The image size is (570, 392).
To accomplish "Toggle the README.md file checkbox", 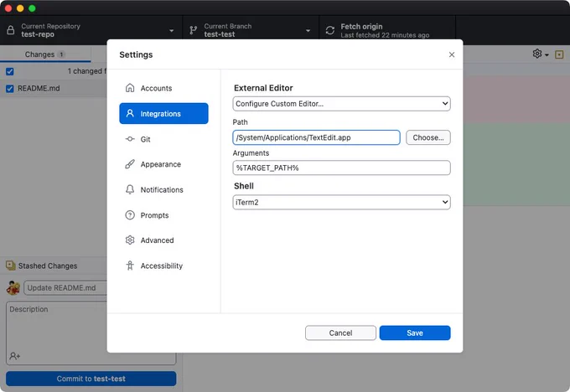I will [10, 88].
